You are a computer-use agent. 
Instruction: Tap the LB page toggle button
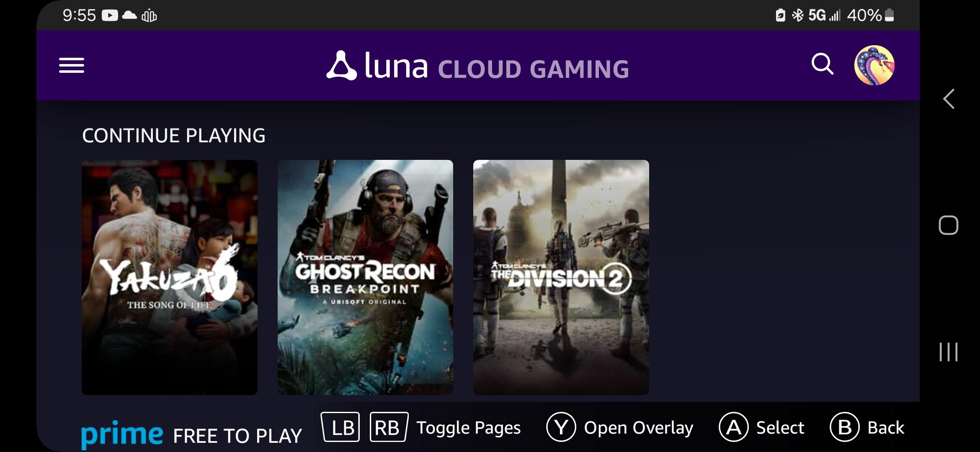(x=340, y=427)
